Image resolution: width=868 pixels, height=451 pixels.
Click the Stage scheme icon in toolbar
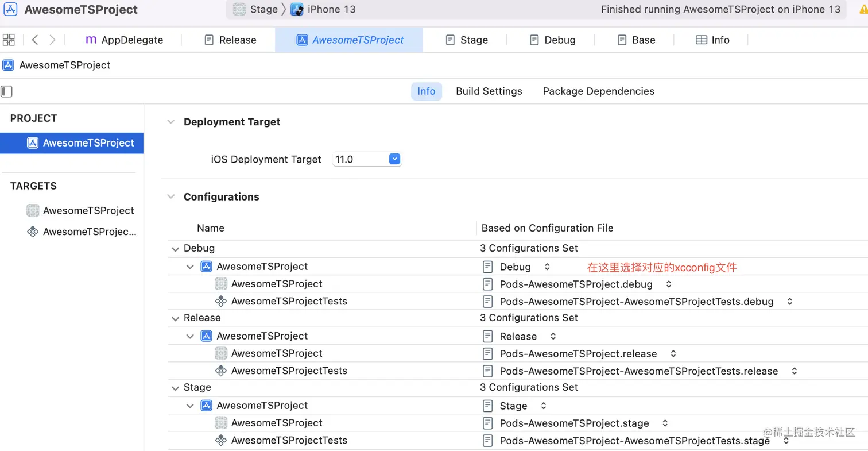(x=239, y=9)
